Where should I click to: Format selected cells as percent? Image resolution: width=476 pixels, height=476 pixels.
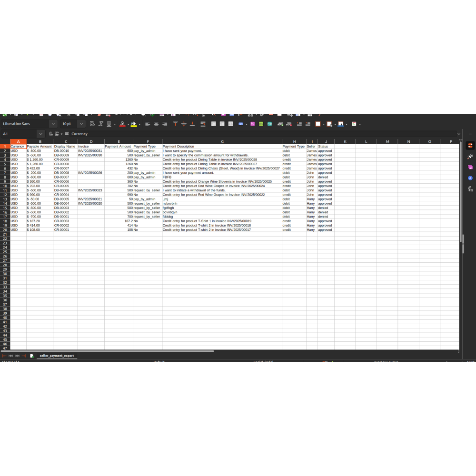click(x=252, y=124)
